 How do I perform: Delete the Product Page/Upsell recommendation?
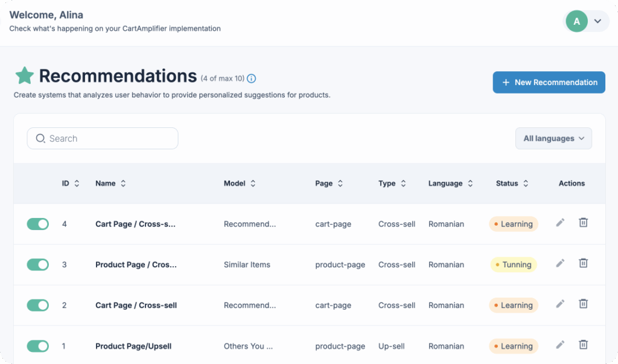point(583,345)
